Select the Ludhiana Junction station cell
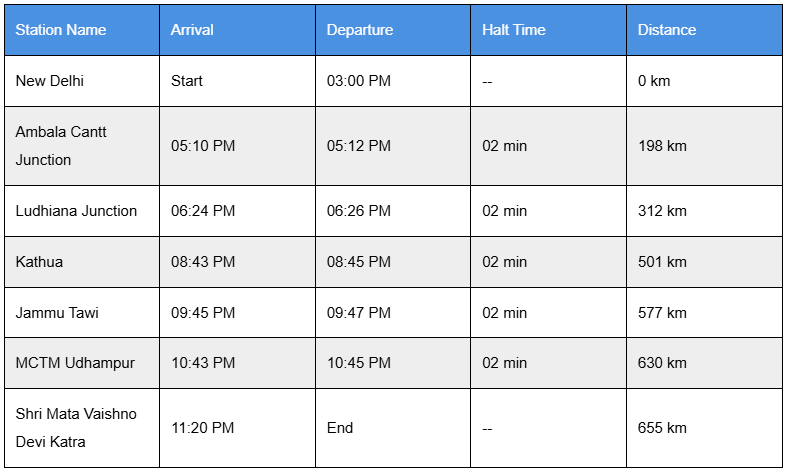This screenshot has width=787, height=472. (x=76, y=211)
